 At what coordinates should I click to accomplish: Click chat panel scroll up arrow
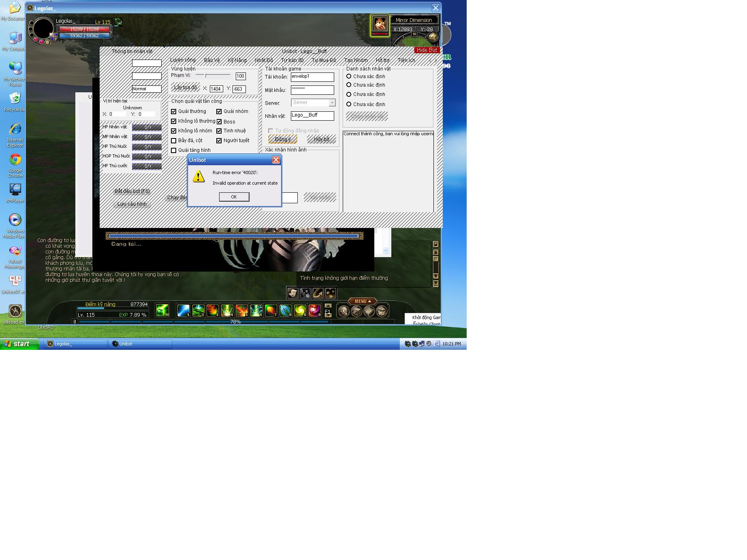tap(436, 252)
